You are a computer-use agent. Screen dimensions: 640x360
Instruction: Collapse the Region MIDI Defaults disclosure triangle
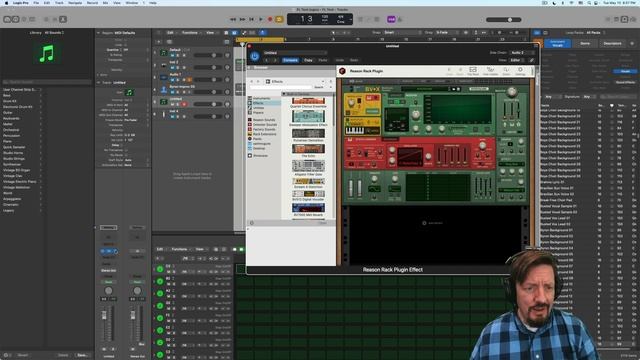pyautogui.click(x=98, y=33)
